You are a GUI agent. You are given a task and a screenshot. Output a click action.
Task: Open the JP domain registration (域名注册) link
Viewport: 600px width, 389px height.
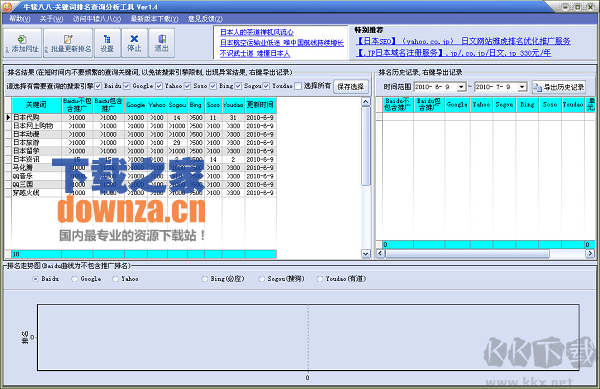pyautogui.click(x=453, y=53)
